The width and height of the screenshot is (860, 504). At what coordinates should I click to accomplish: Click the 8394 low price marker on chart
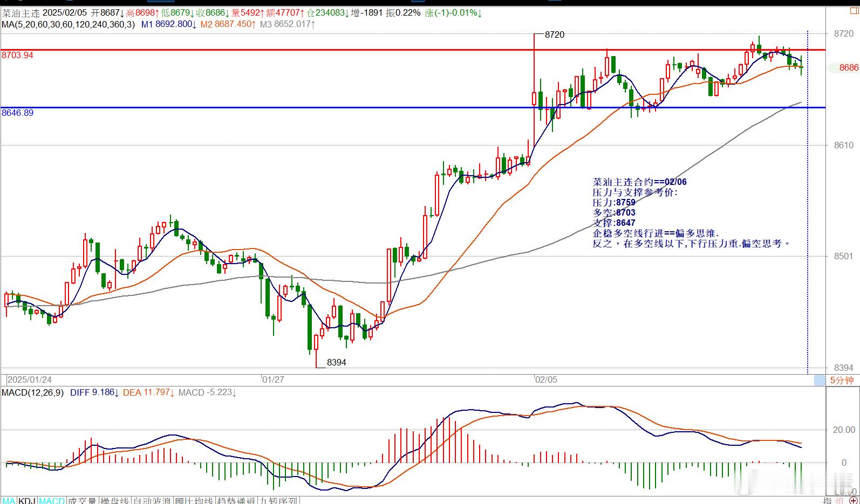(x=337, y=362)
